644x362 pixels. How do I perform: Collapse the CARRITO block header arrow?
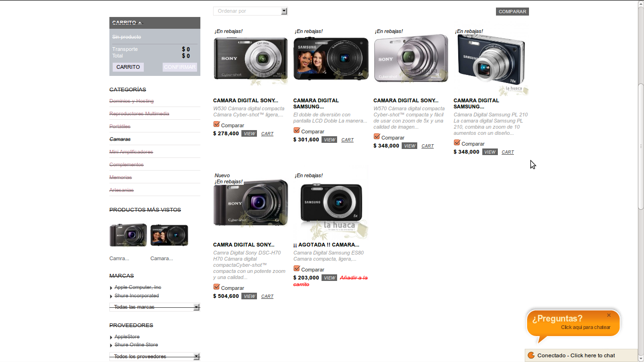(x=140, y=23)
